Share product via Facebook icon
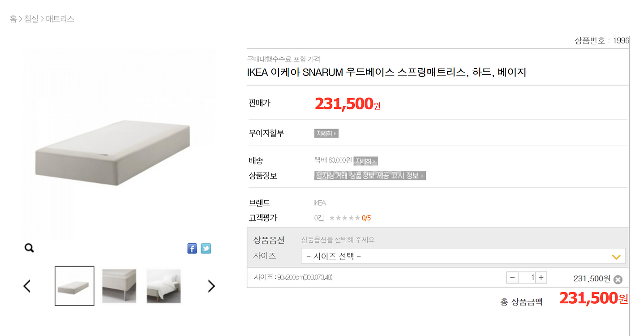 point(192,248)
